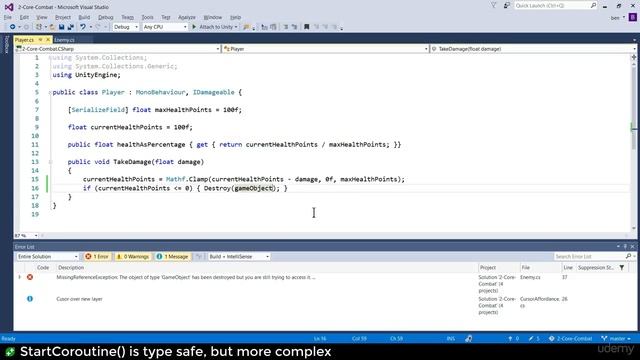Open the Build menu
Screen dimensions: 640x360
[x=84, y=17]
